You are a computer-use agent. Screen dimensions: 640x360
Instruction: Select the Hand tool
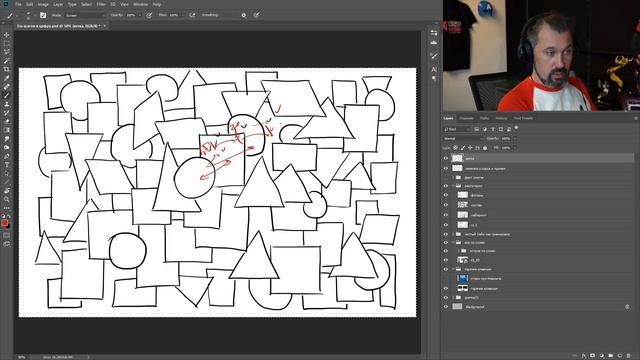(7, 191)
